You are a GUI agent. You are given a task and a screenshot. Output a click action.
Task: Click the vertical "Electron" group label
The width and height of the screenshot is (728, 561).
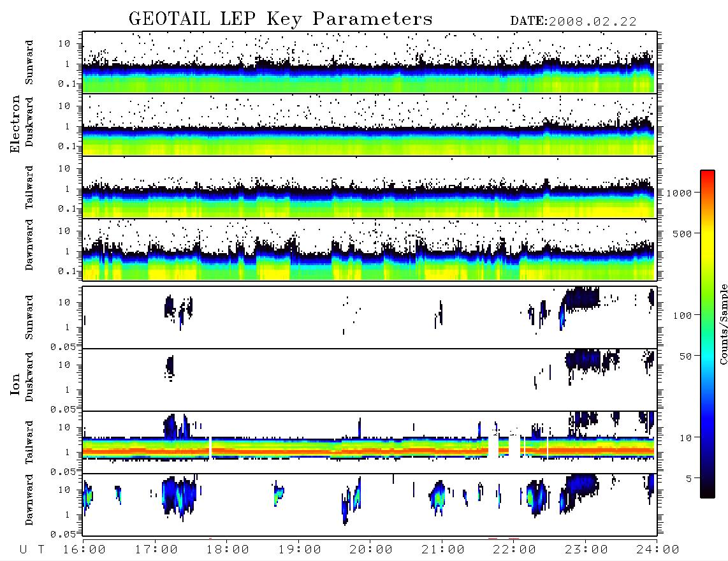tap(15, 124)
